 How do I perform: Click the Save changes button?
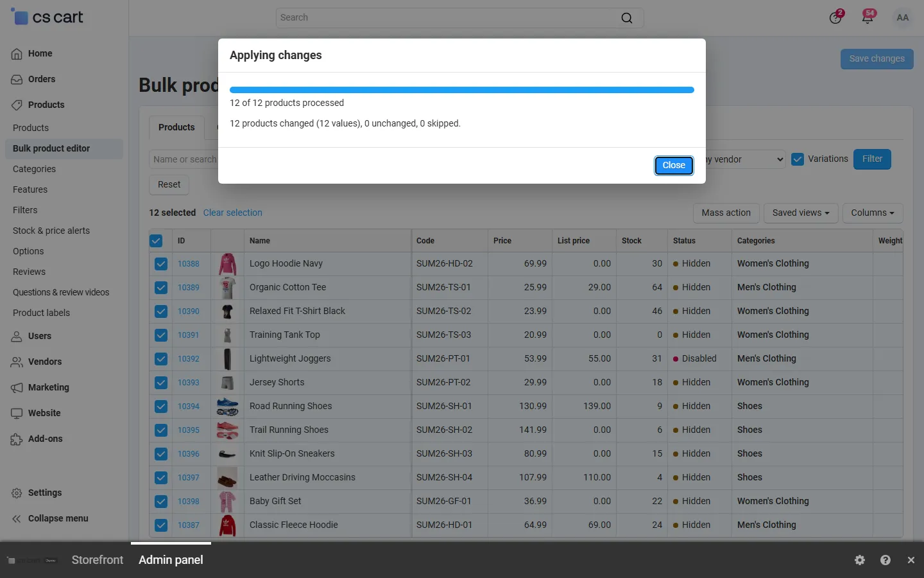(877, 59)
